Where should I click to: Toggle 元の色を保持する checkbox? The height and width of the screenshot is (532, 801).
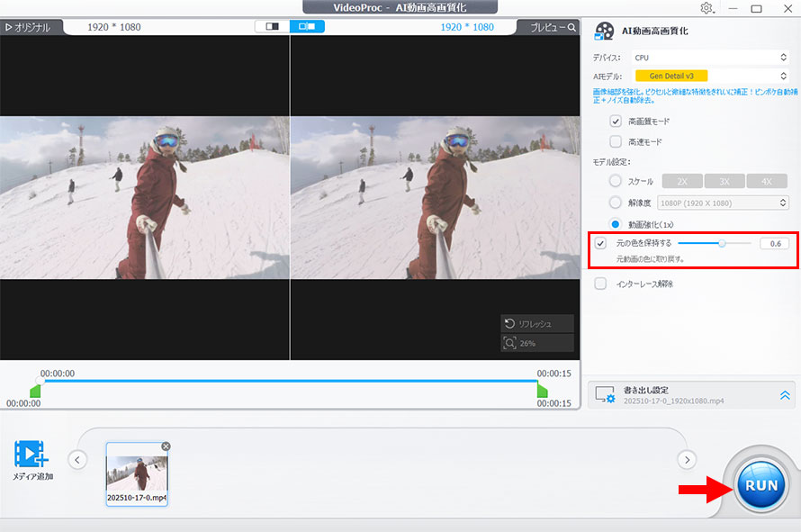pyautogui.click(x=600, y=243)
